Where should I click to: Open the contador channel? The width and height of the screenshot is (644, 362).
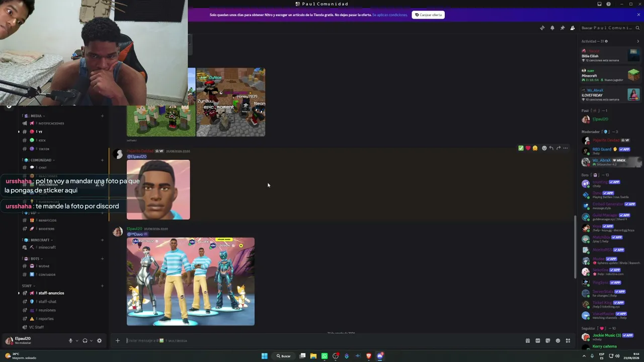pos(63,275)
